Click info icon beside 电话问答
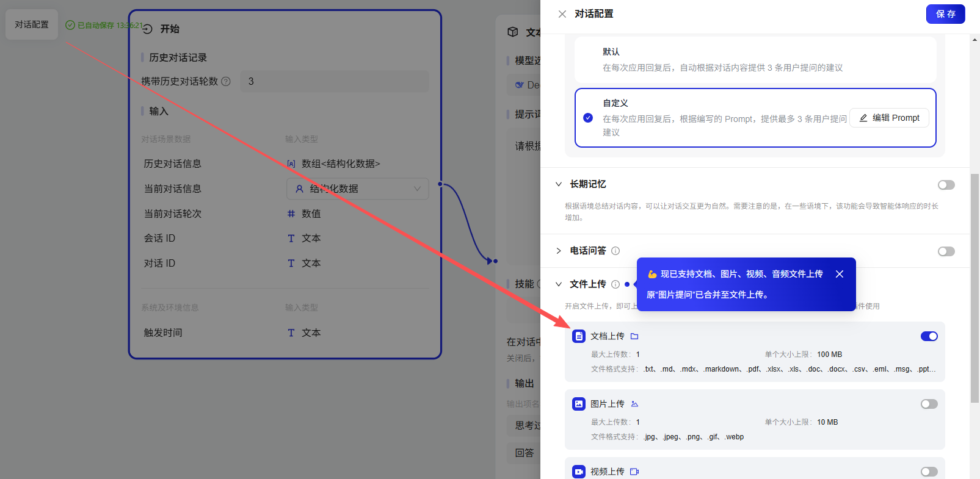The height and width of the screenshot is (479, 980). [615, 251]
